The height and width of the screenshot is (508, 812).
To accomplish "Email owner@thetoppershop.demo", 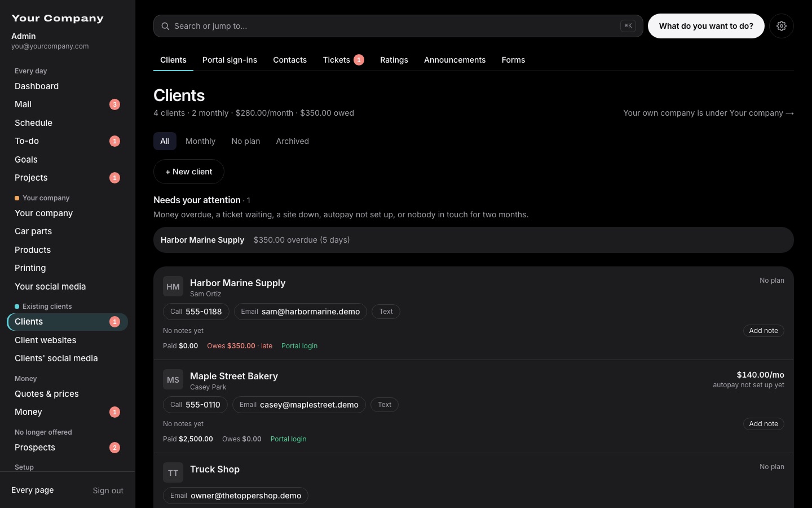I will [x=236, y=496].
